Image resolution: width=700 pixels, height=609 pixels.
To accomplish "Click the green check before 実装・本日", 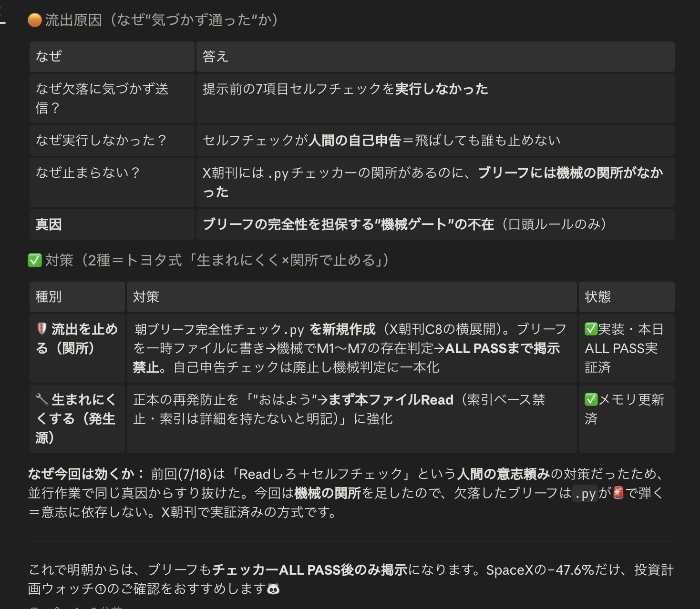I will [x=591, y=329].
